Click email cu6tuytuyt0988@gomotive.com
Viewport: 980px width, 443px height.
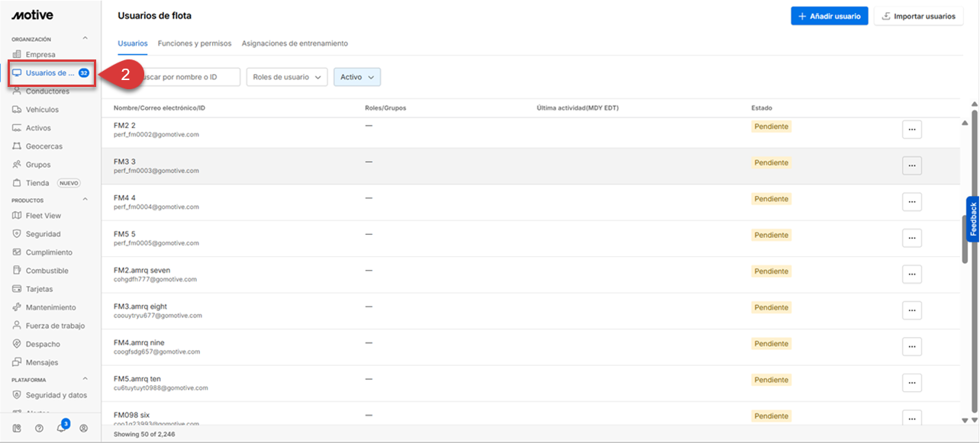point(160,388)
